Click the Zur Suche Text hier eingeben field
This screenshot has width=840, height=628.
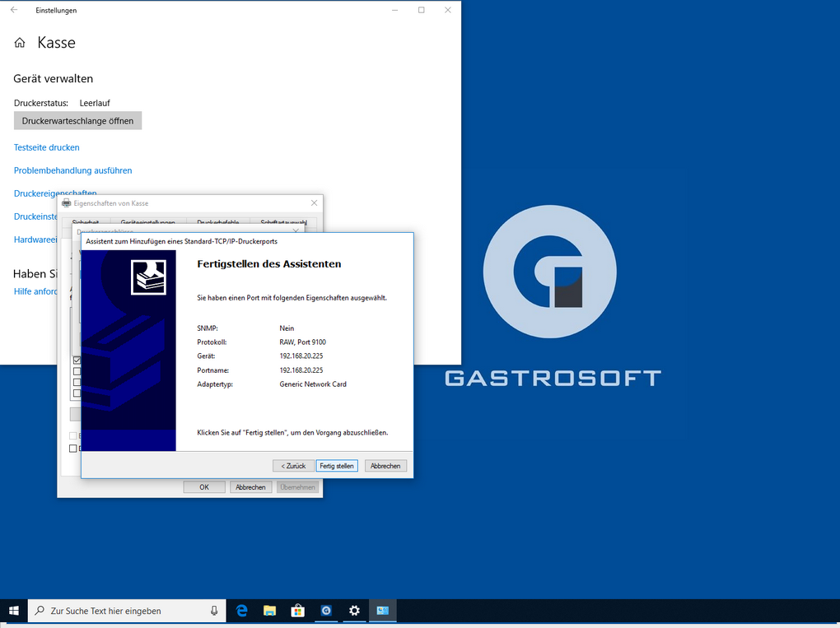tap(127, 611)
